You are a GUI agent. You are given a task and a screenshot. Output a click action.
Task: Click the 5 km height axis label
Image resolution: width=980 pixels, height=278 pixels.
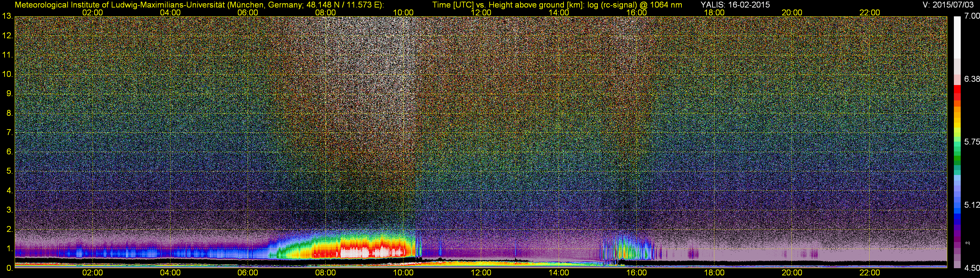(x=9, y=171)
